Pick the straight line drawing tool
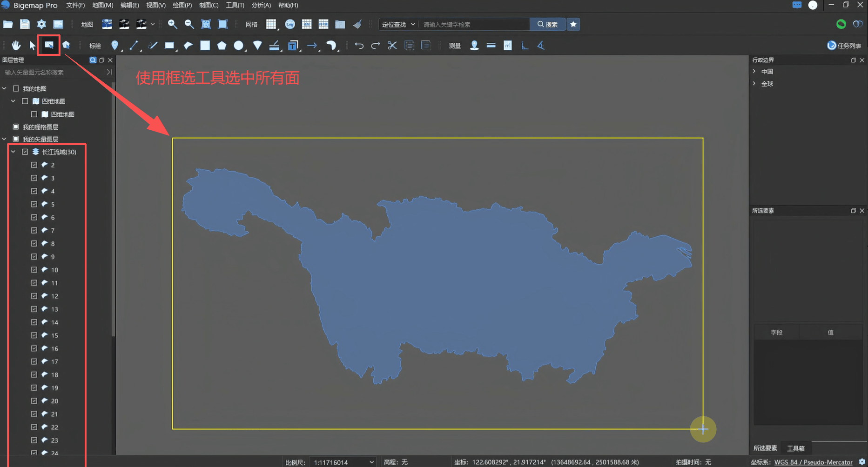Viewport: 868px width, 467px height. coord(134,45)
